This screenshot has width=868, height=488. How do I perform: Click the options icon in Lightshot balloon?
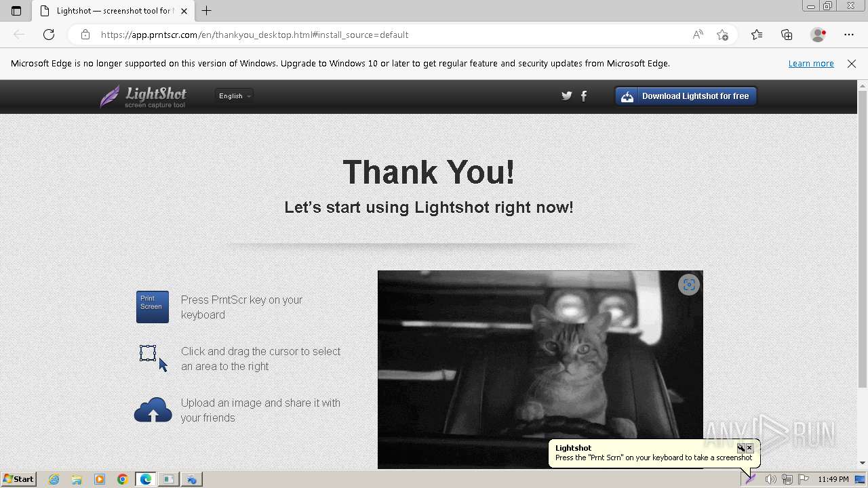[741, 448]
